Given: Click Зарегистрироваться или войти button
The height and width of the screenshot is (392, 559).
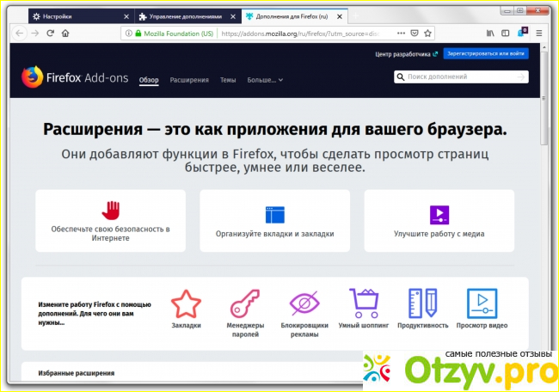Looking at the screenshot, I should point(486,53).
